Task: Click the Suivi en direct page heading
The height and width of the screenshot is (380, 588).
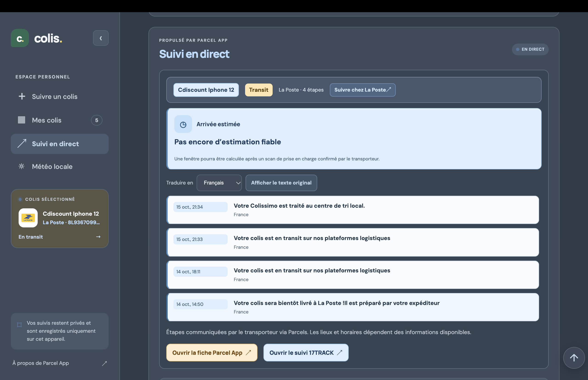Action: click(x=194, y=54)
